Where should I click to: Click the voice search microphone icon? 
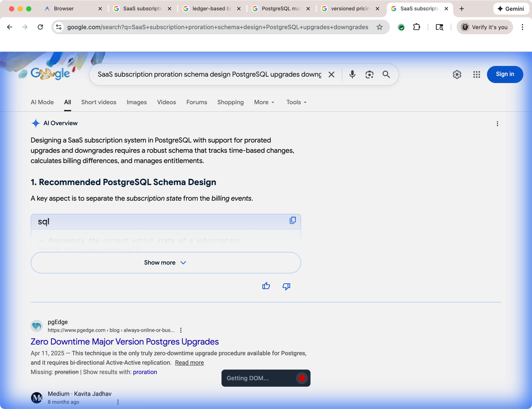[x=352, y=75]
